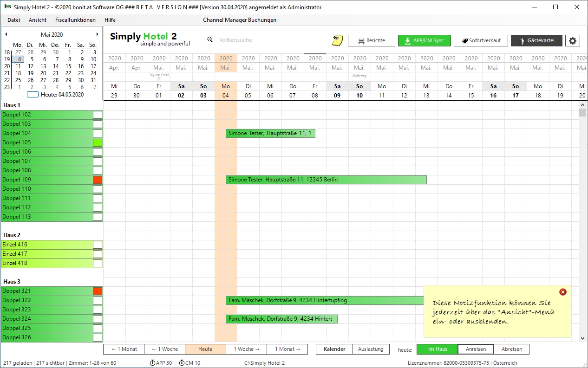
Task: Click the Volltextsuche search field
Action: (235, 40)
